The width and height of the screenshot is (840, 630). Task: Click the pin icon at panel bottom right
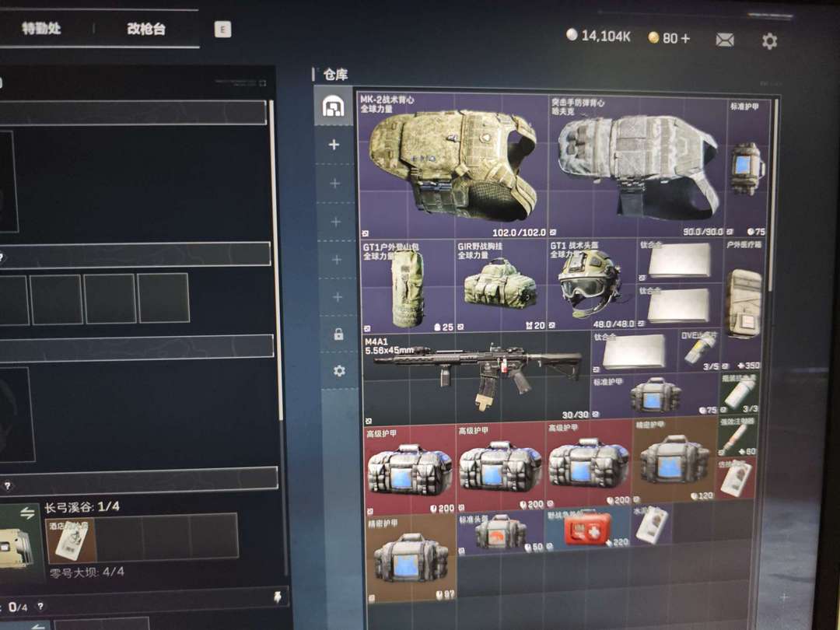pyautogui.click(x=276, y=596)
